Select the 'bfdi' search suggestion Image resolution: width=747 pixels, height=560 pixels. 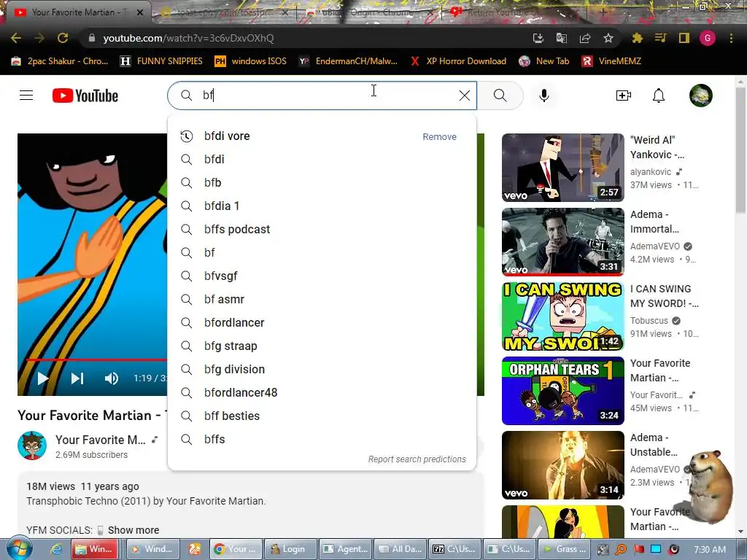(x=322, y=160)
